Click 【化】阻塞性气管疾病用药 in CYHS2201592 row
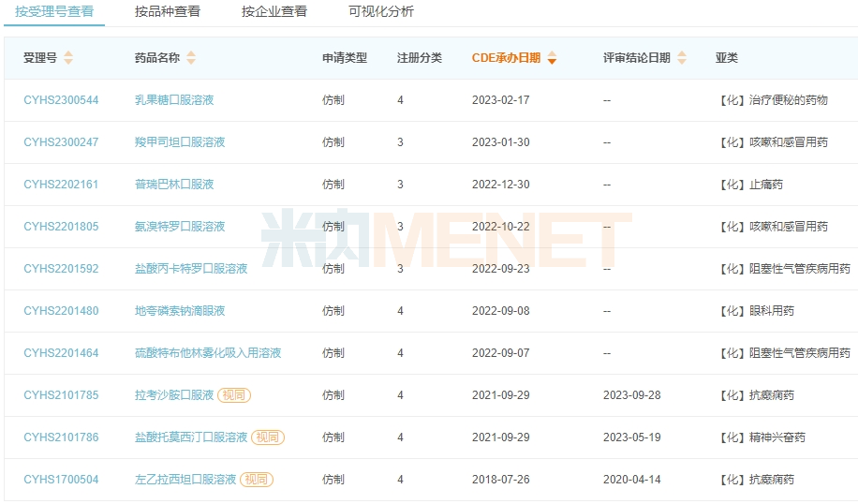Screen dimensions: 858x504 pyautogui.click(x=784, y=269)
